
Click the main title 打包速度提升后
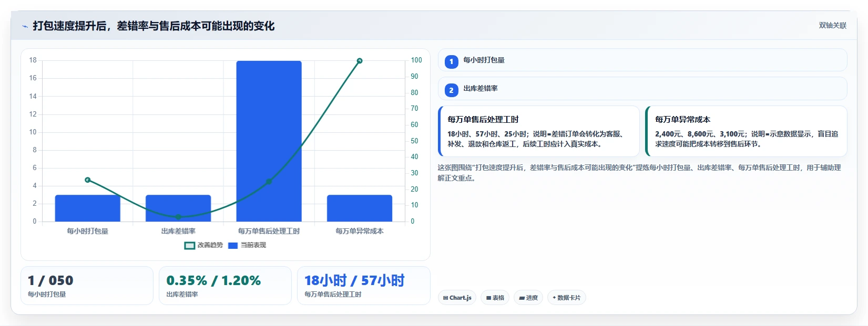pos(154,26)
